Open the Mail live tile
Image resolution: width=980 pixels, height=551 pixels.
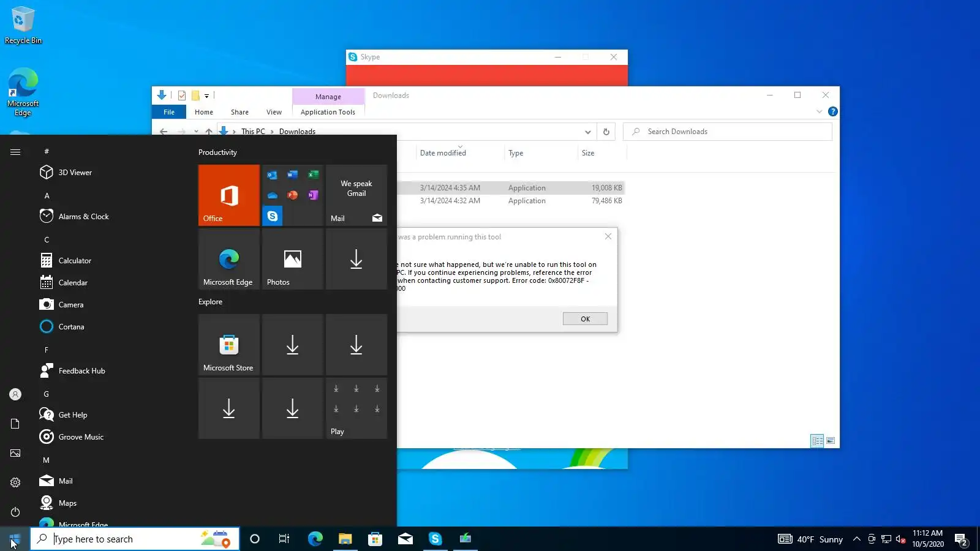coord(356,195)
